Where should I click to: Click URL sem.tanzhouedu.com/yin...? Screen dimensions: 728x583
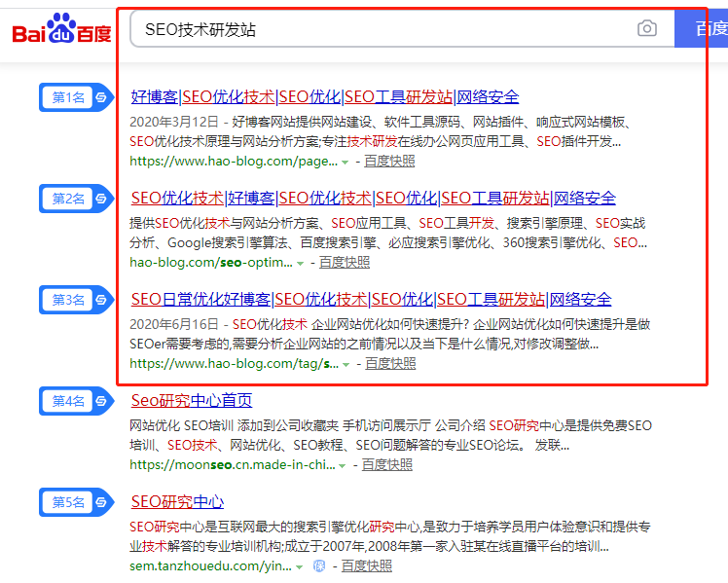pos(211,566)
